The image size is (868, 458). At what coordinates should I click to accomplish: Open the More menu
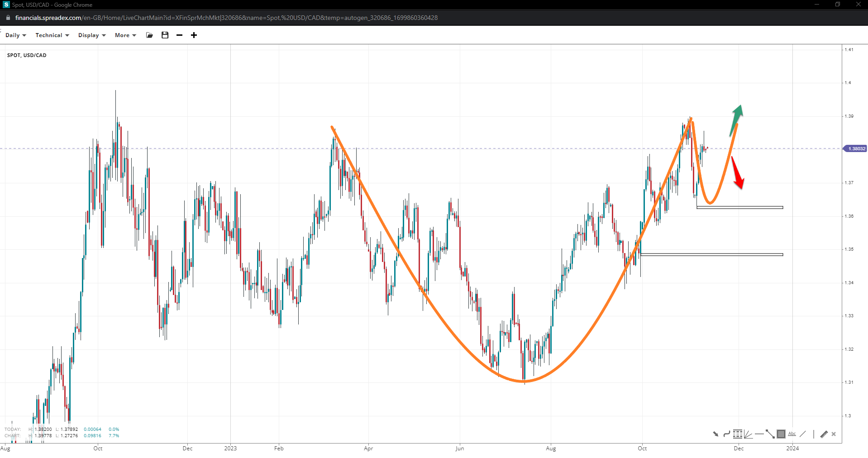tap(125, 35)
